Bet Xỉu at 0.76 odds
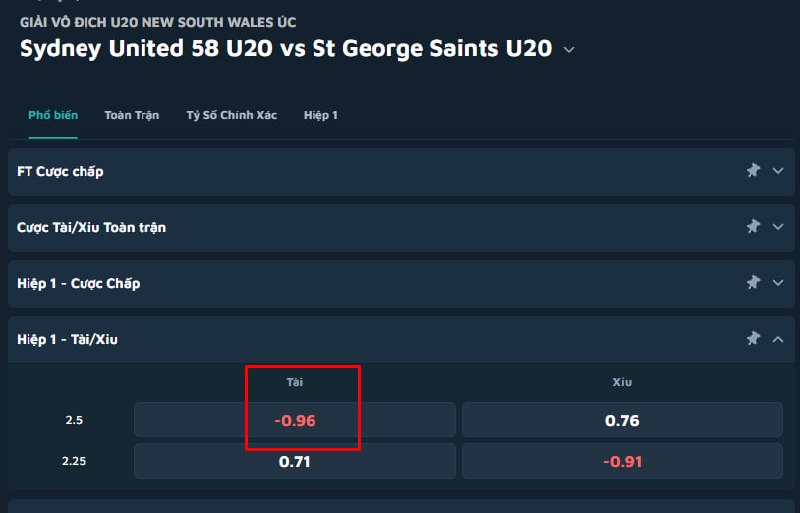The width and height of the screenshot is (800, 513). point(622,420)
